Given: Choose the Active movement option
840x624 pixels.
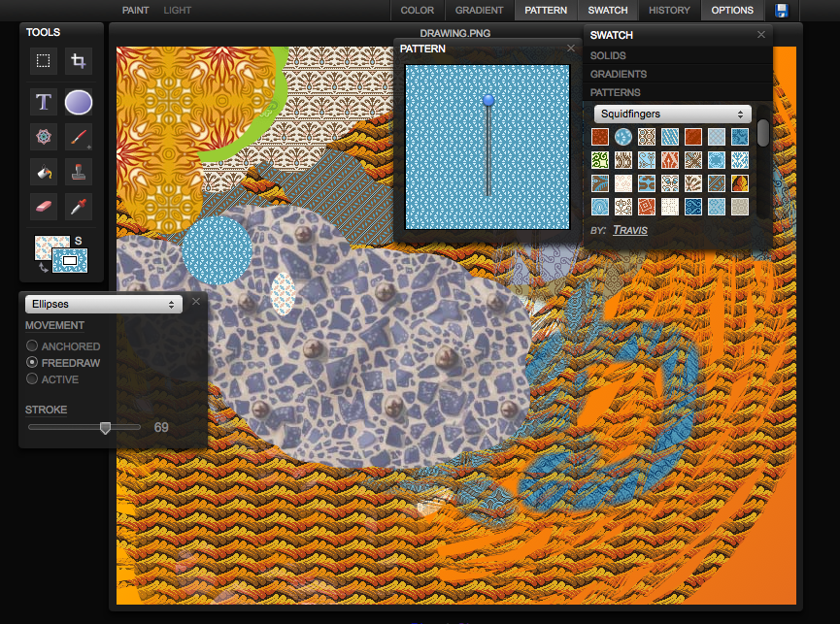Looking at the screenshot, I should point(33,379).
